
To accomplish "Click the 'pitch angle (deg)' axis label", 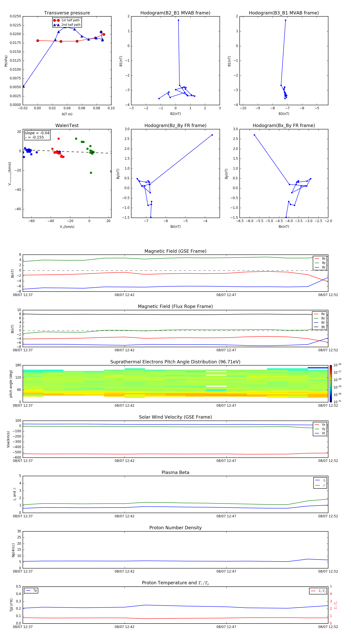I will click(x=11, y=384).
